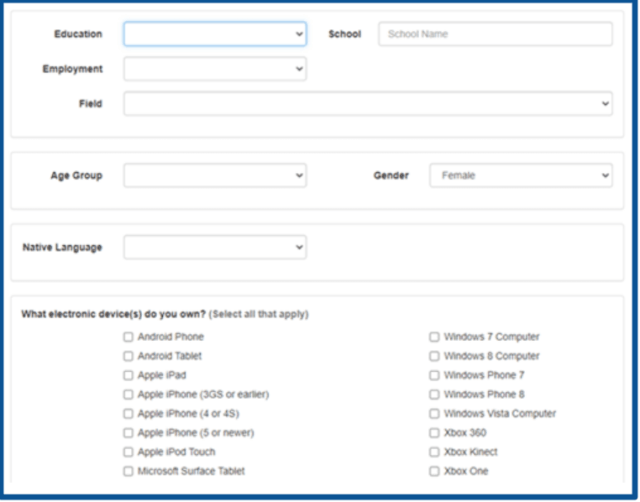
Task: Select an Age Group from dropdown
Action: click(x=215, y=175)
